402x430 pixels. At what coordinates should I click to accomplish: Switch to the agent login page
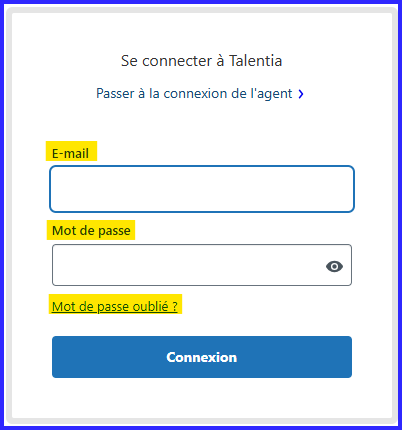[x=199, y=94]
